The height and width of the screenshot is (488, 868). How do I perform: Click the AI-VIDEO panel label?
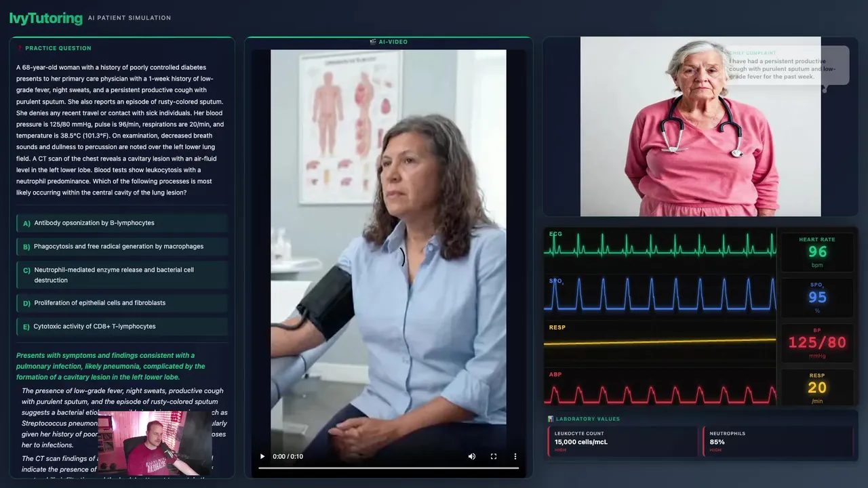[x=389, y=42]
